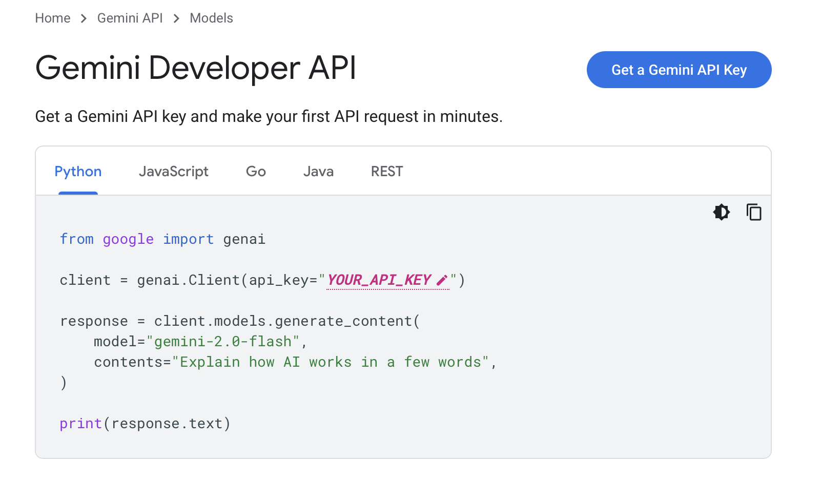Show the Go code example tab
822x504 pixels.
click(256, 172)
